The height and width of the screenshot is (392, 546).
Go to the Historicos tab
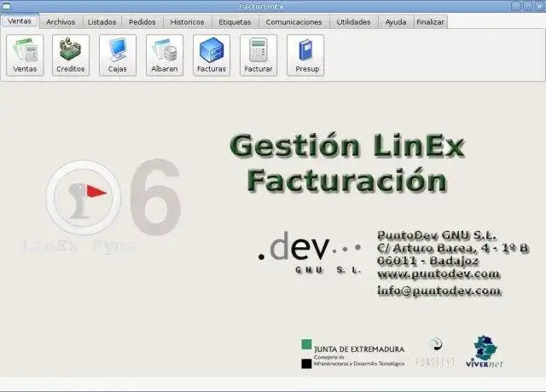pos(188,22)
